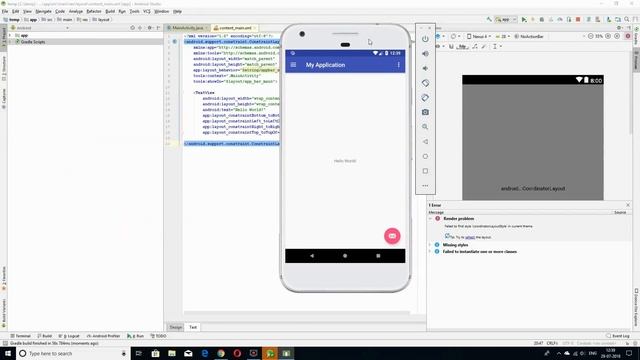Click the preview zoom out button
Screen dimensions: 640x360
[590, 36]
